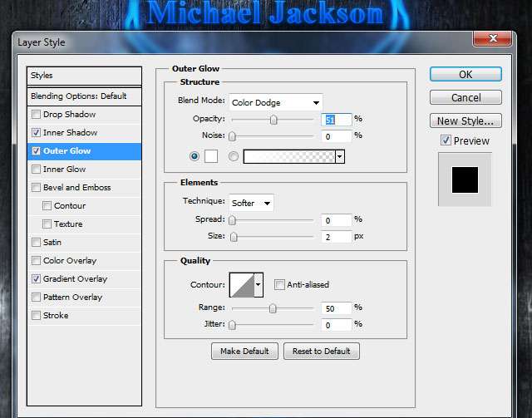Image resolution: width=532 pixels, height=418 pixels.
Task: Uncheck the Gradient Overlay checkbox
Action: pos(36,279)
